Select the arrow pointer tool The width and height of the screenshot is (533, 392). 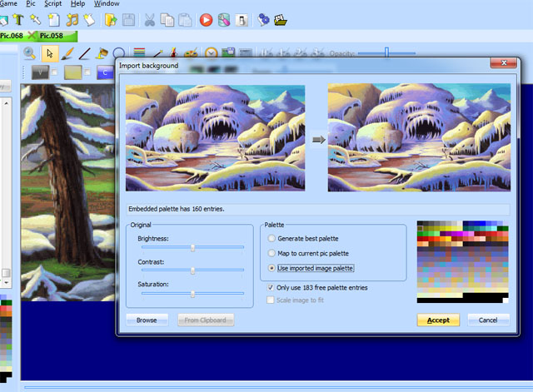tap(50, 53)
